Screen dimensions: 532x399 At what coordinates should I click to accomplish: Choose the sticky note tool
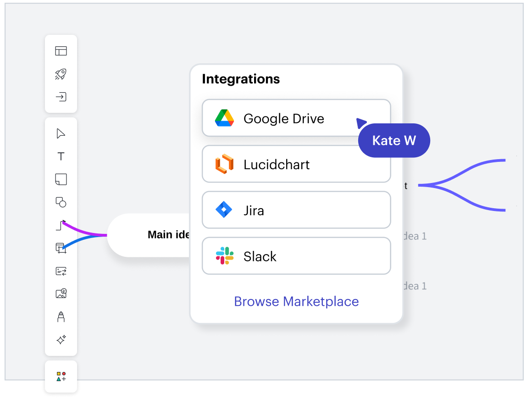click(x=61, y=179)
